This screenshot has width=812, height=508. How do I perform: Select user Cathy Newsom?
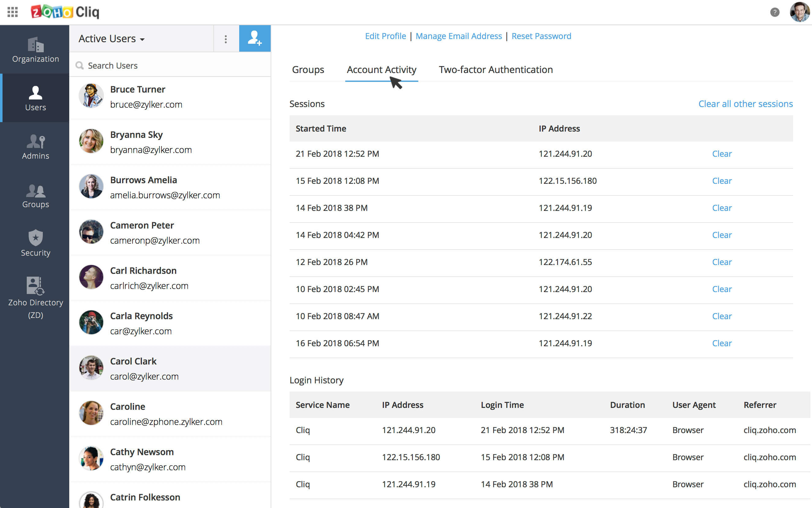click(x=170, y=459)
